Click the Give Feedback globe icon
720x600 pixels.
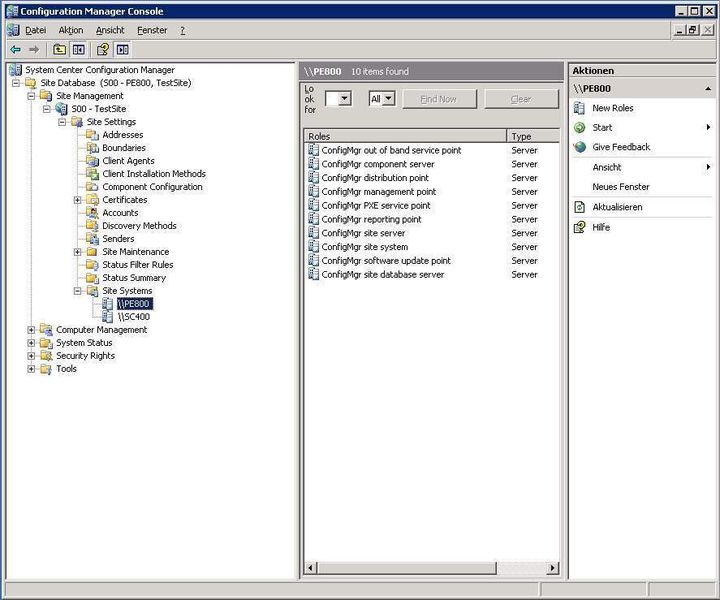[x=579, y=147]
